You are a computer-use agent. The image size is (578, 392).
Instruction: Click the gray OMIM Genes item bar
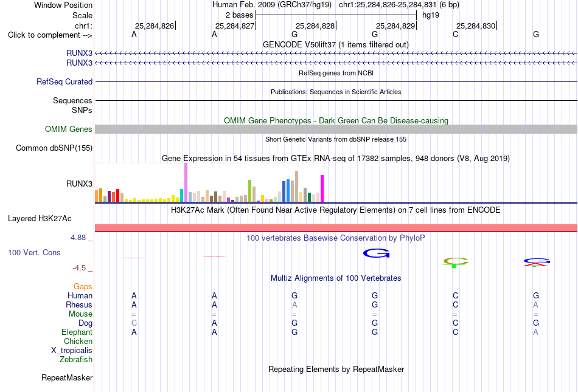click(336, 129)
